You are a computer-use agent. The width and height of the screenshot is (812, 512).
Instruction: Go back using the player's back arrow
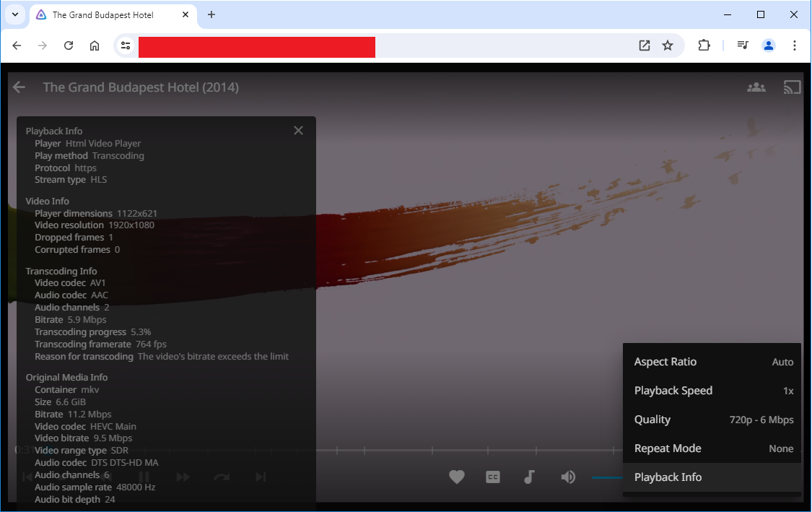coord(19,87)
